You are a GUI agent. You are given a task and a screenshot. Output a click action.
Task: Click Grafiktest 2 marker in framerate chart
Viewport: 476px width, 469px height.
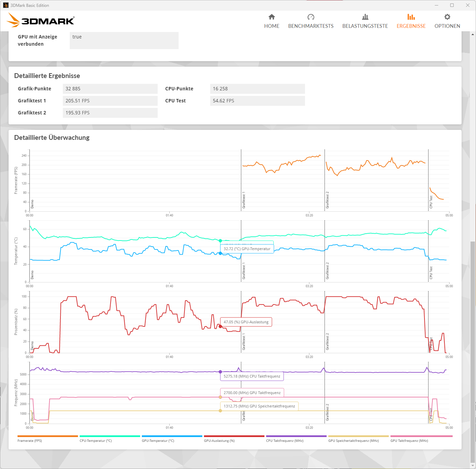click(327, 200)
